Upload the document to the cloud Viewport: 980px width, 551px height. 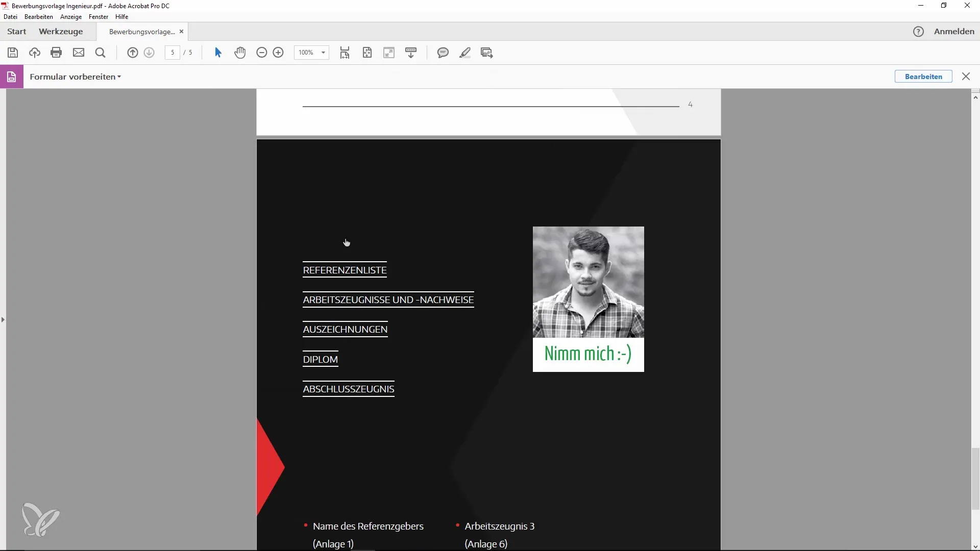(35, 53)
